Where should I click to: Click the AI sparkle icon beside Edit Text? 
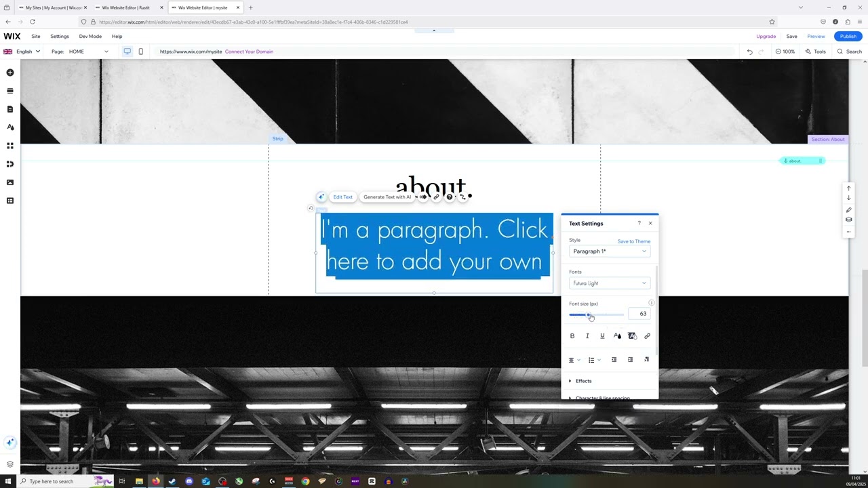[x=322, y=197]
